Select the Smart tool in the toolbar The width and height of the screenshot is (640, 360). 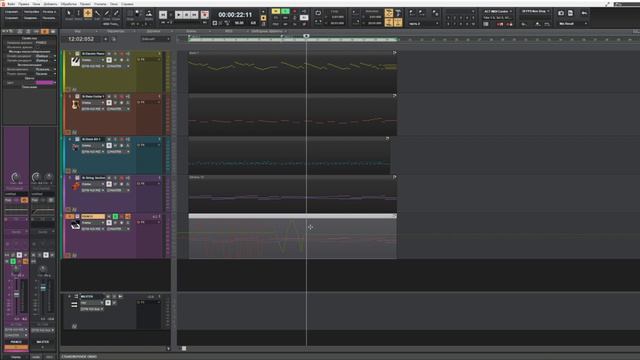point(69,13)
